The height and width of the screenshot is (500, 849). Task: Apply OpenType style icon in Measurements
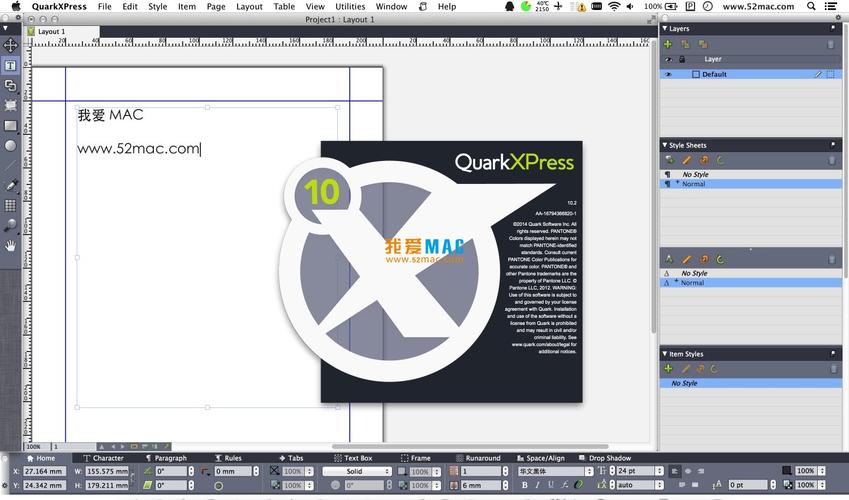point(579,484)
